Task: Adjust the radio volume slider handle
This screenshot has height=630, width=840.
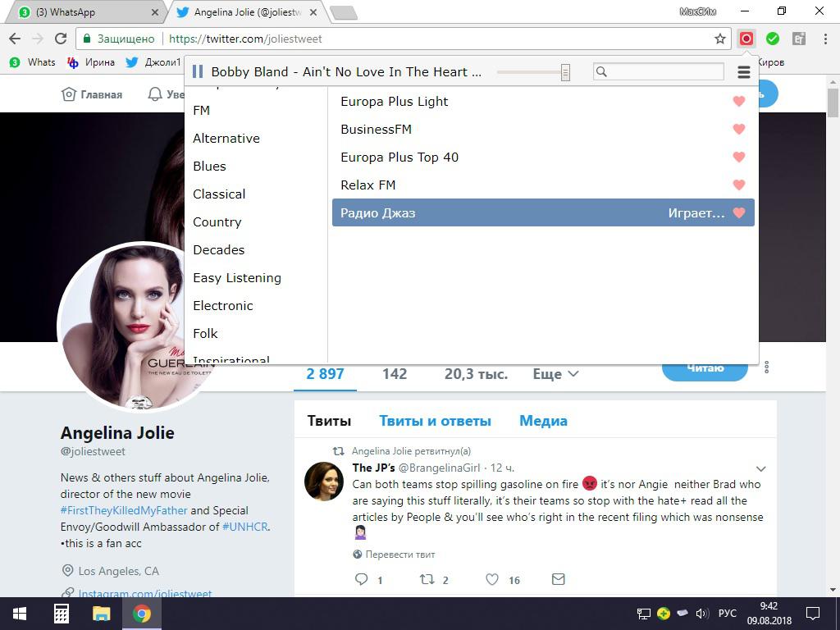Action: (565, 72)
